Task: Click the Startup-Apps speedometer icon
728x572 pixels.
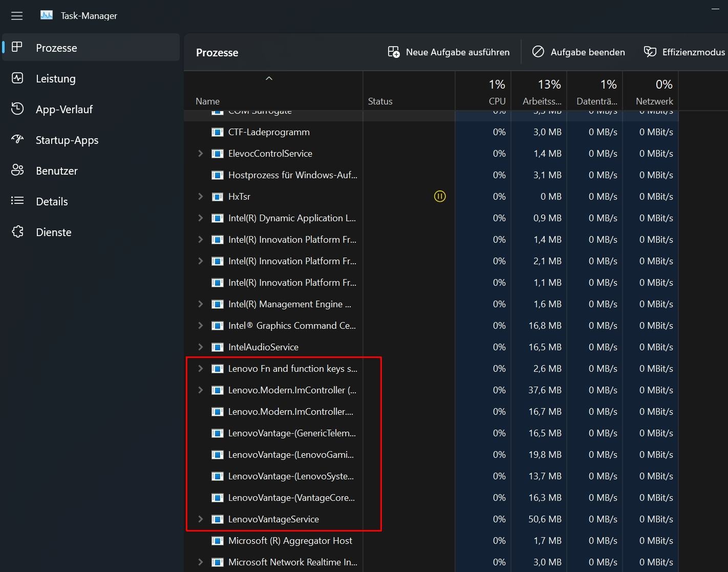Action: pyautogui.click(x=17, y=140)
